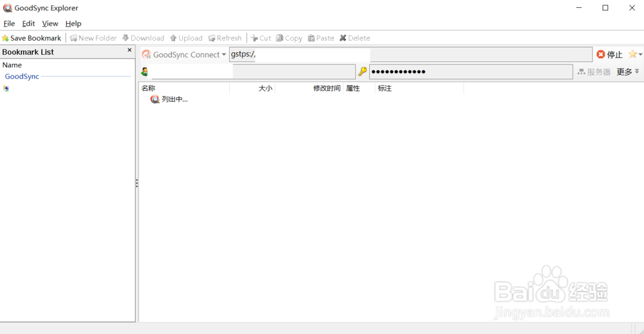Click the Delete toolbar button
644x334 pixels.
click(x=354, y=38)
